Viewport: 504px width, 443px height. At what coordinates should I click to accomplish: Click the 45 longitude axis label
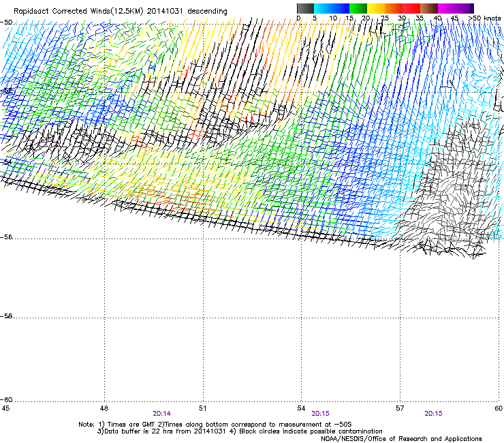pyautogui.click(x=5, y=408)
